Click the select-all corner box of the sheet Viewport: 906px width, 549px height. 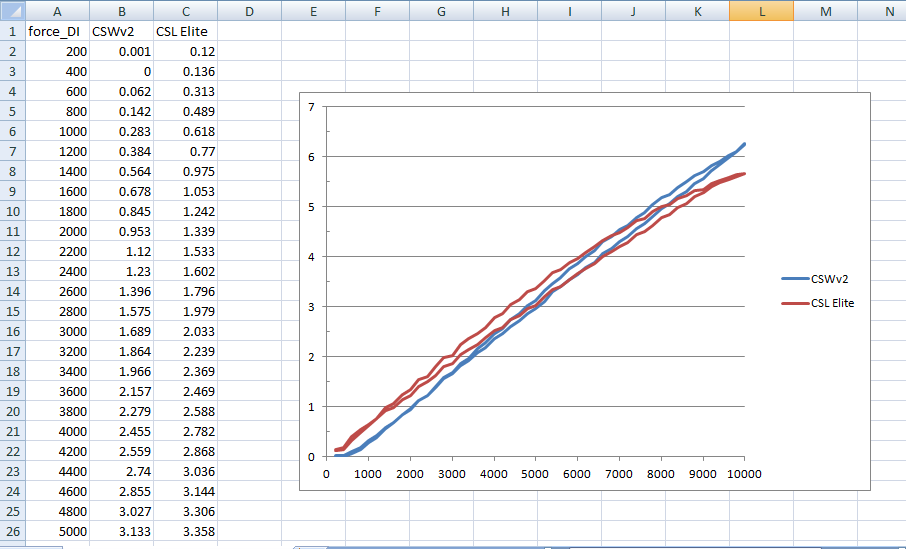tap(11, 11)
